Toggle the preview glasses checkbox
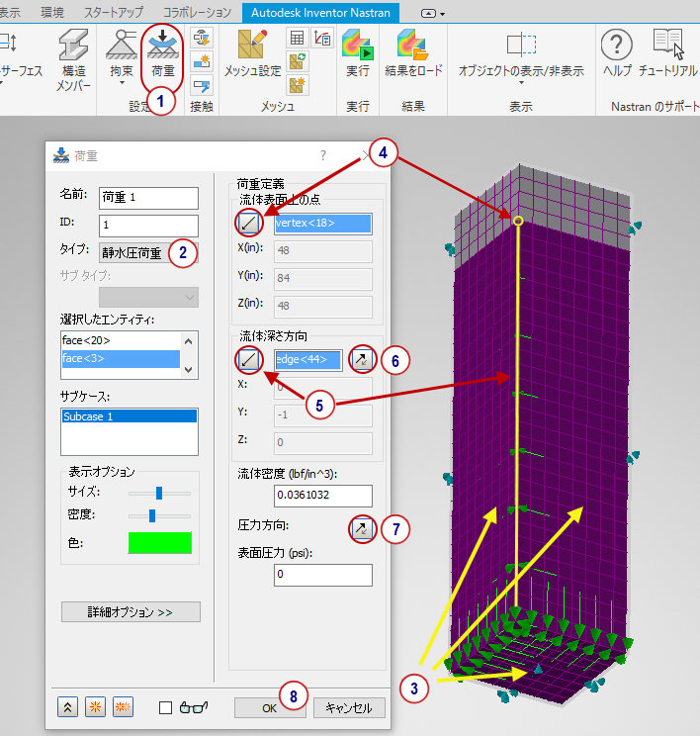The height and width of the screenshot is (736, 700). point(165,707)
